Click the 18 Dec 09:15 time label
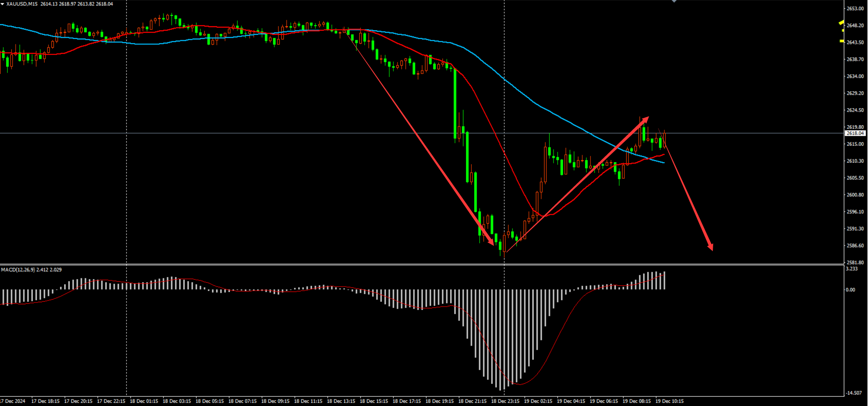 pyautogui.click(x=275, y=401)
